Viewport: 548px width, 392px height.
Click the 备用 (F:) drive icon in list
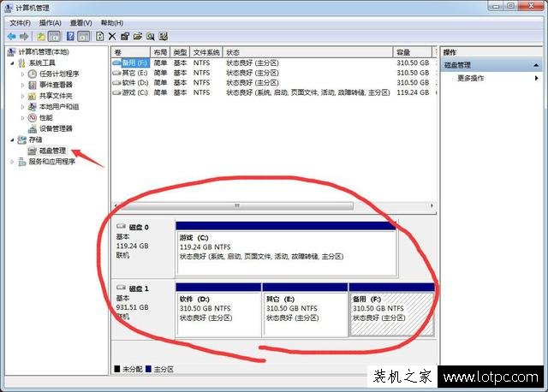[116, 62]
